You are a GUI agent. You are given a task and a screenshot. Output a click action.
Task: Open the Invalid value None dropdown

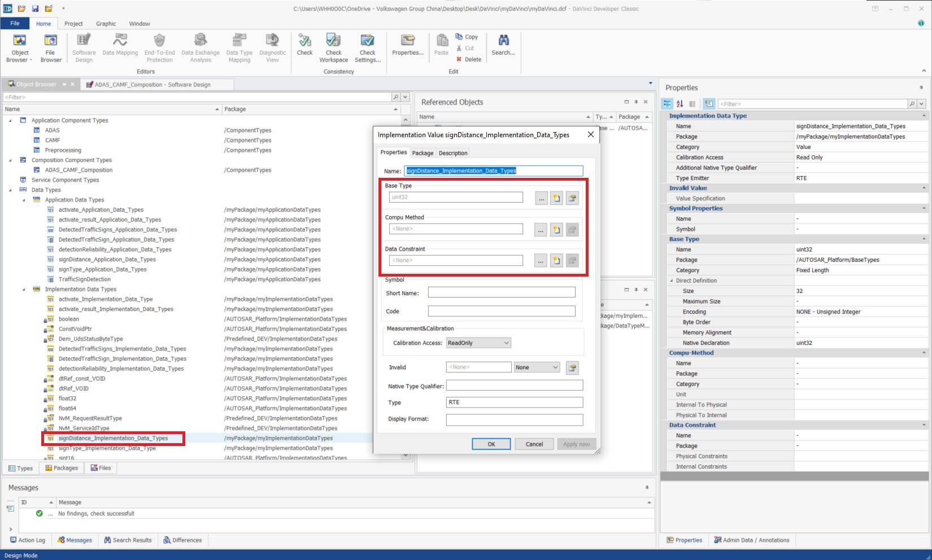[x=537, y=368]
